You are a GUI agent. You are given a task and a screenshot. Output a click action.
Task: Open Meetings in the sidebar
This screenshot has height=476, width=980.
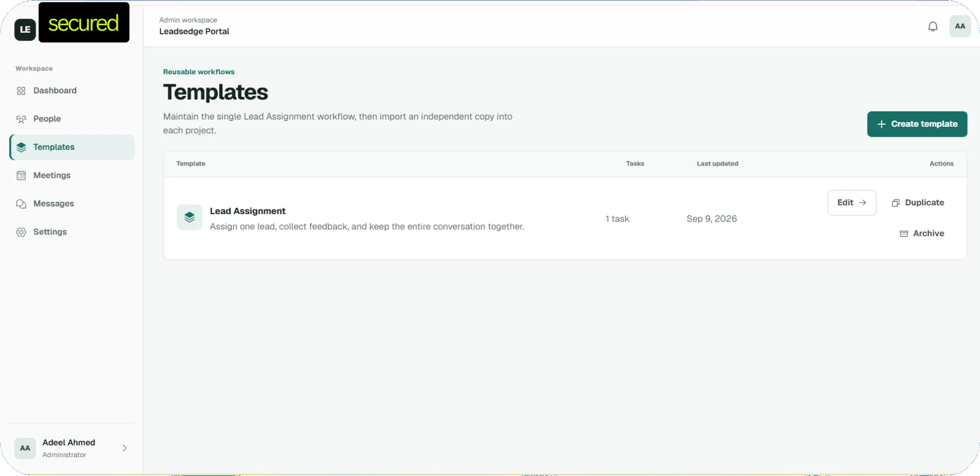coord(72,175)
